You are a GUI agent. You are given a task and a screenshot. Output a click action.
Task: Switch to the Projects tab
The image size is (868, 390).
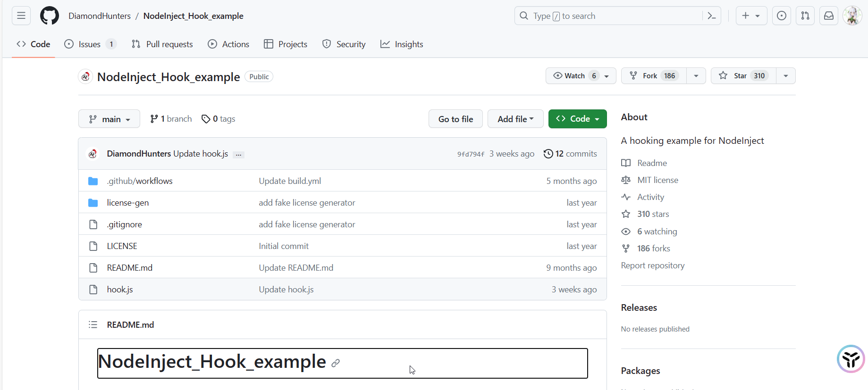(x=286, y=44)
